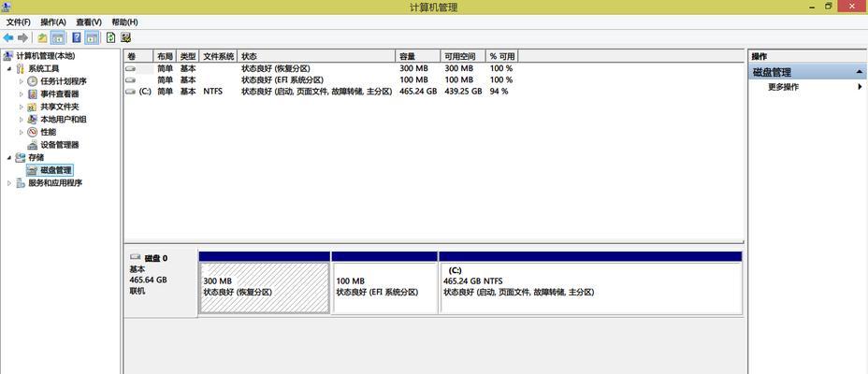Image resolution: width=868 pixels, height=374 pixels.
Task: Click the 439.25 GB free space cell
Action: (x=463, y=92)
